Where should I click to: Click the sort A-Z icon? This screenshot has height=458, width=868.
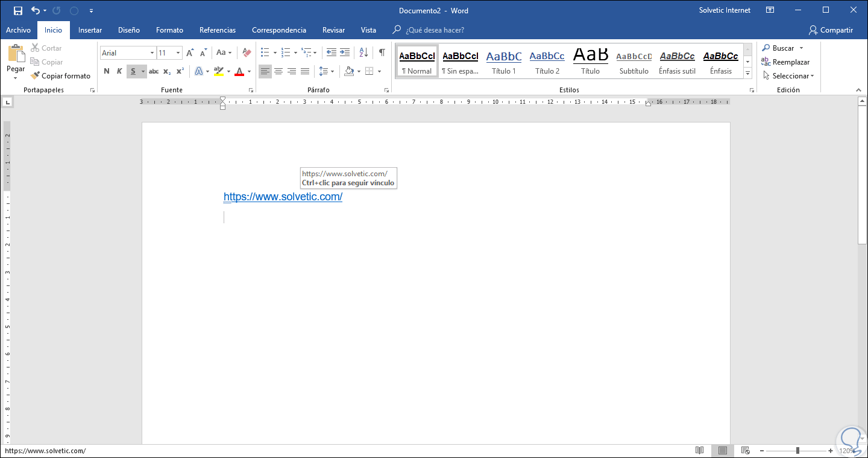click(x=363, y=52)
